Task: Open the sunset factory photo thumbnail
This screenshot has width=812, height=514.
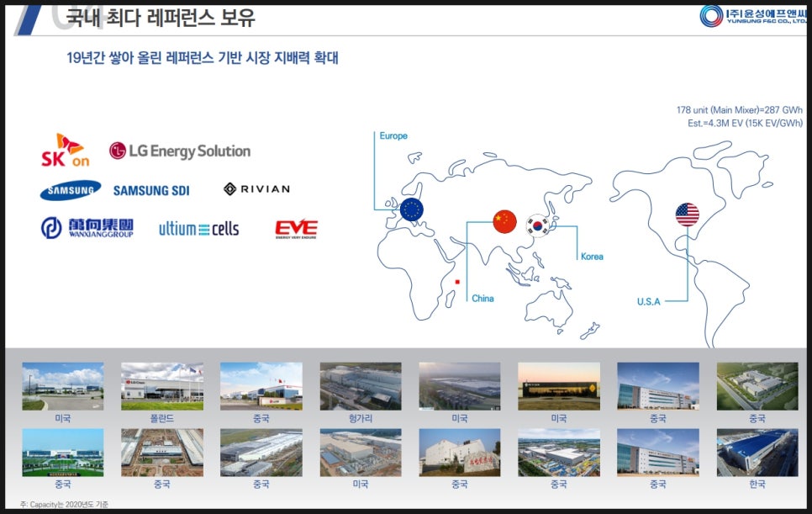Action: tap(559, 386)
